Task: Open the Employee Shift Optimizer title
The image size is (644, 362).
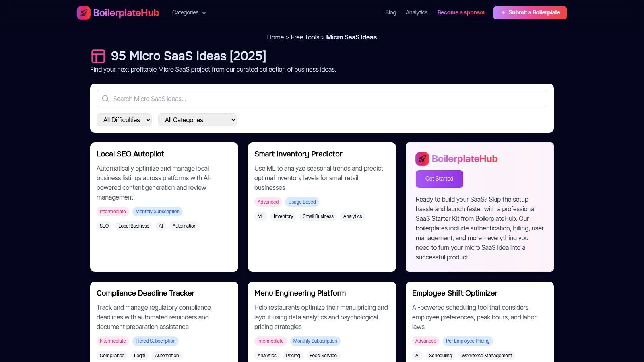Action: pyautogui.click(x=455, y=293)
